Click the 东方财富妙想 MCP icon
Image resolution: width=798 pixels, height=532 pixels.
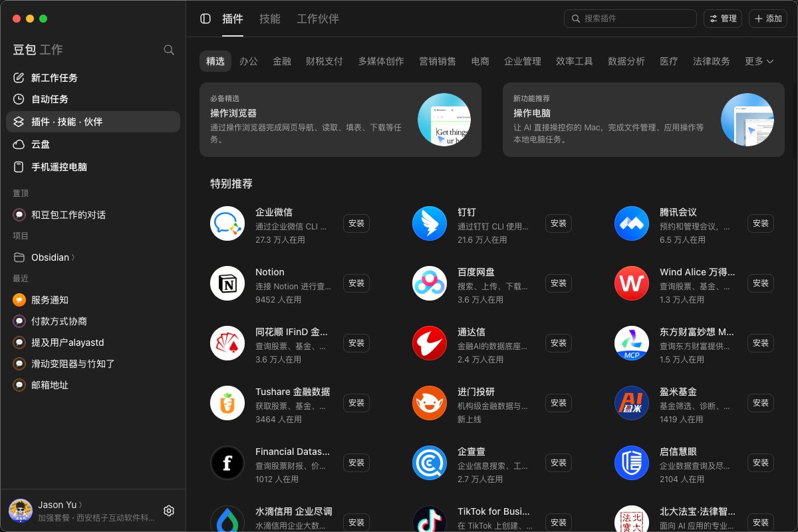tap(632, 343)
